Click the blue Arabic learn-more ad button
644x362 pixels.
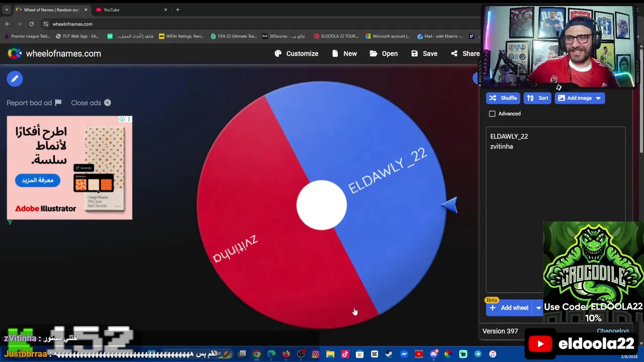pyautogui.click(x=37, y=180)
